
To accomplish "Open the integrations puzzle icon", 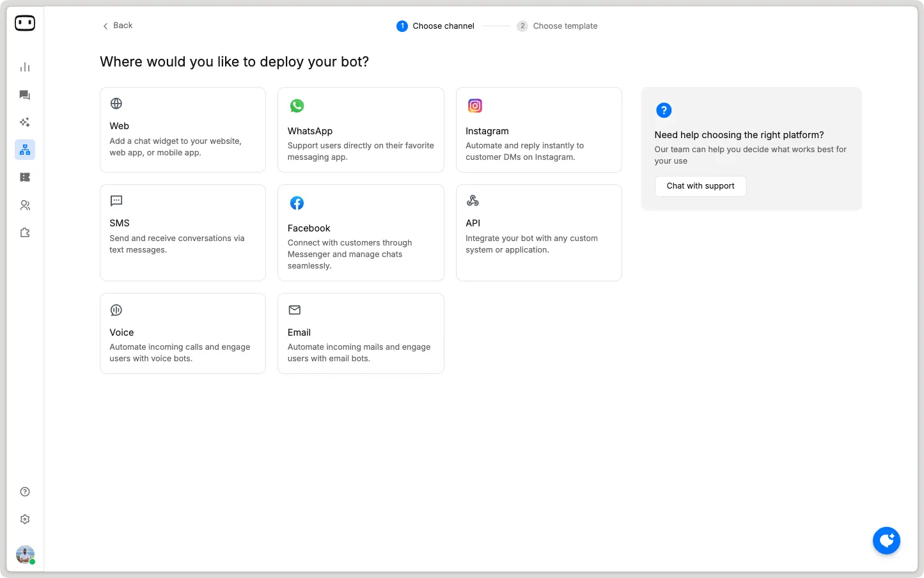I will click(x=25, y=233).
